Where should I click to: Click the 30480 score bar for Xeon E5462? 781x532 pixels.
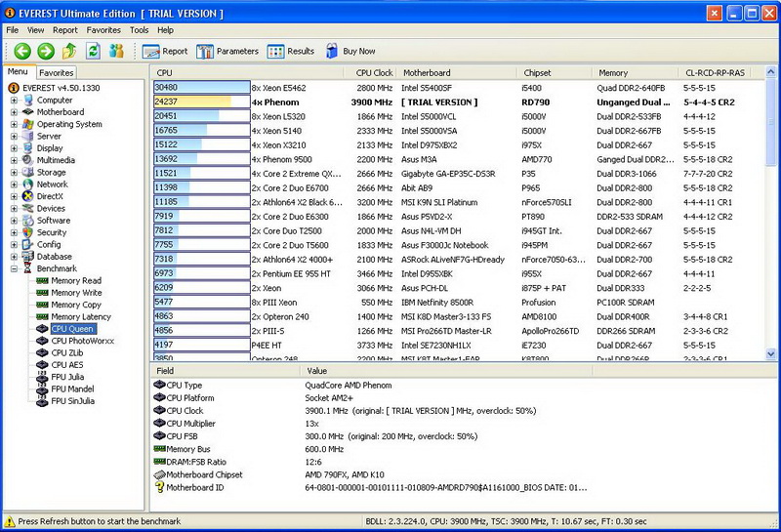pos(202,88)
